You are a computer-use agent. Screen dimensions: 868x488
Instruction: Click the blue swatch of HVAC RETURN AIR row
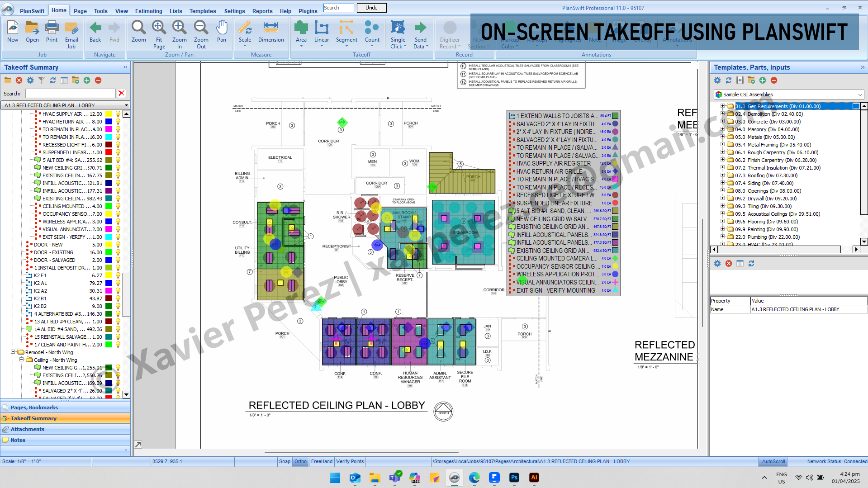tap(109, 122)
